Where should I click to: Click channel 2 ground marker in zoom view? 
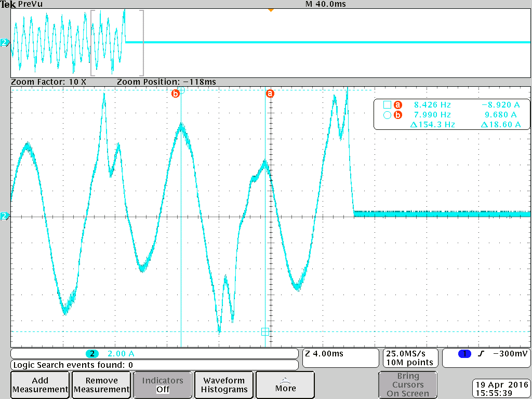(x=4, y=216)
